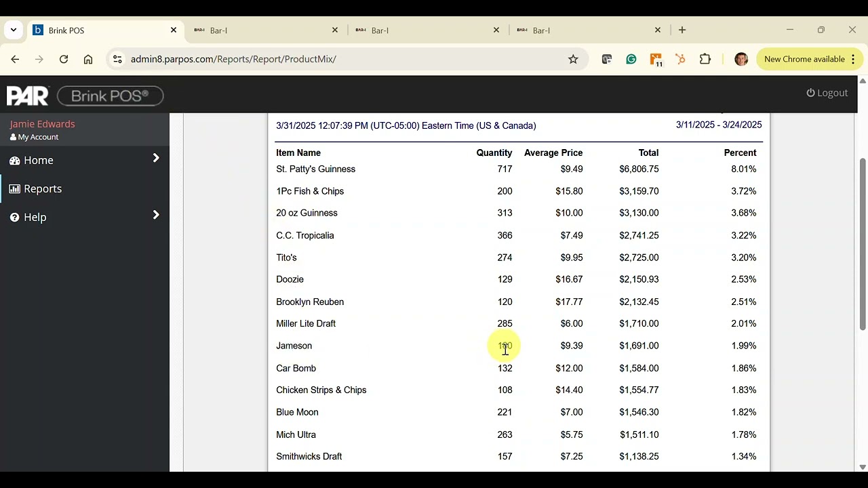The image size is (868, 488).
Task: Open the Chrome profile avatar
Action: 741,60
